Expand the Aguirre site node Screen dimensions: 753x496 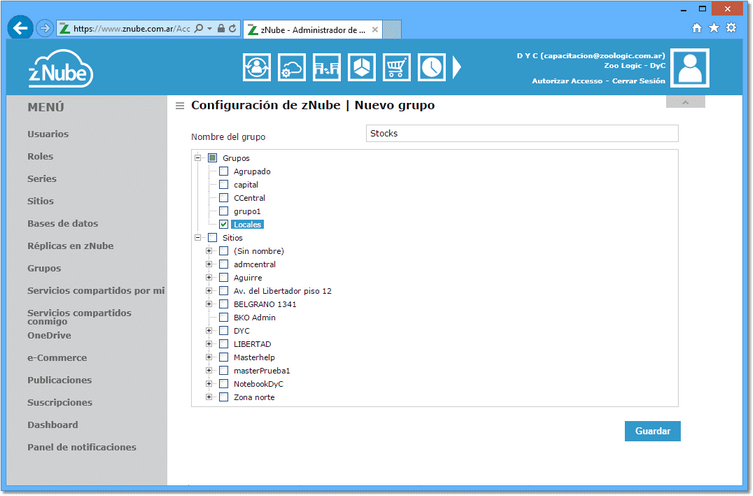[209, 277]
